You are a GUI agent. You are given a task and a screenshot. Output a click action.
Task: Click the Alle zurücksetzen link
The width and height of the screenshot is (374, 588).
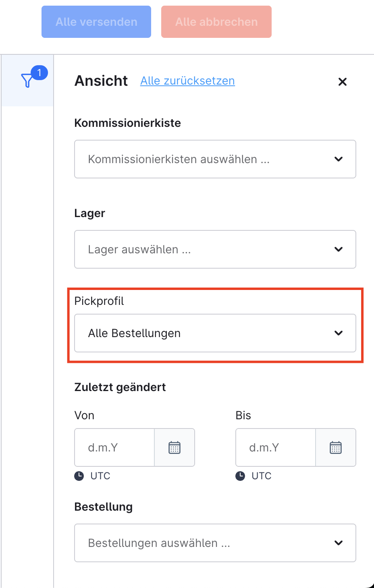click(x=187, y=81)
